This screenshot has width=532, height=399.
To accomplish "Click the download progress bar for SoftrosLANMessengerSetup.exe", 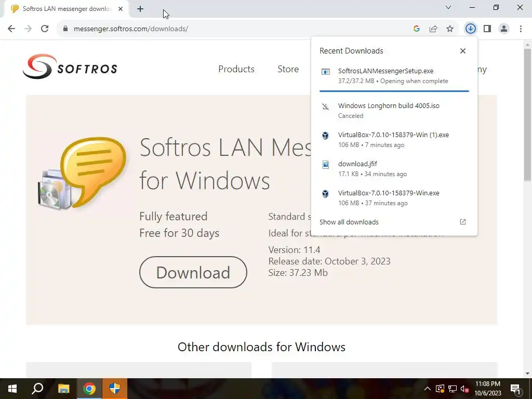I will (x=394, y=91).
